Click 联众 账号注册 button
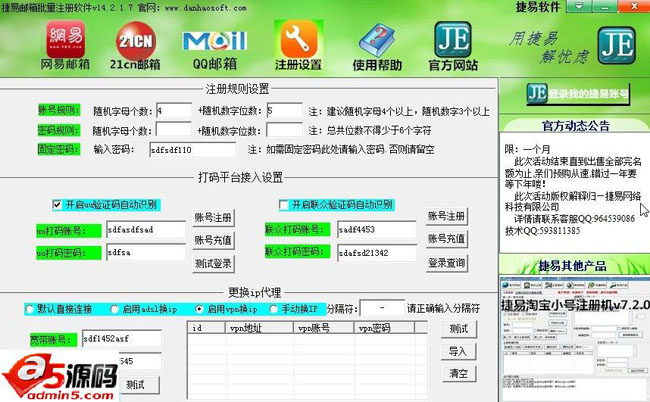Viewport: 650px width, 402px height. [x=446, y=216]
